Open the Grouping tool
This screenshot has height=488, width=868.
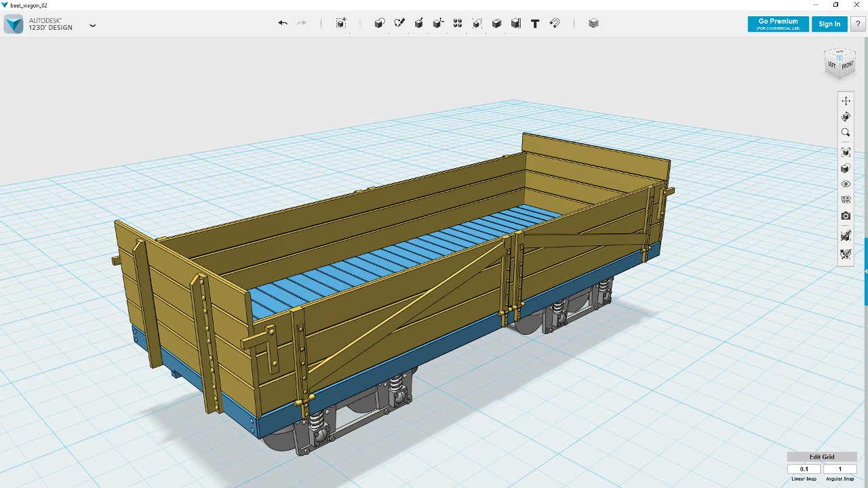[477, 23]
